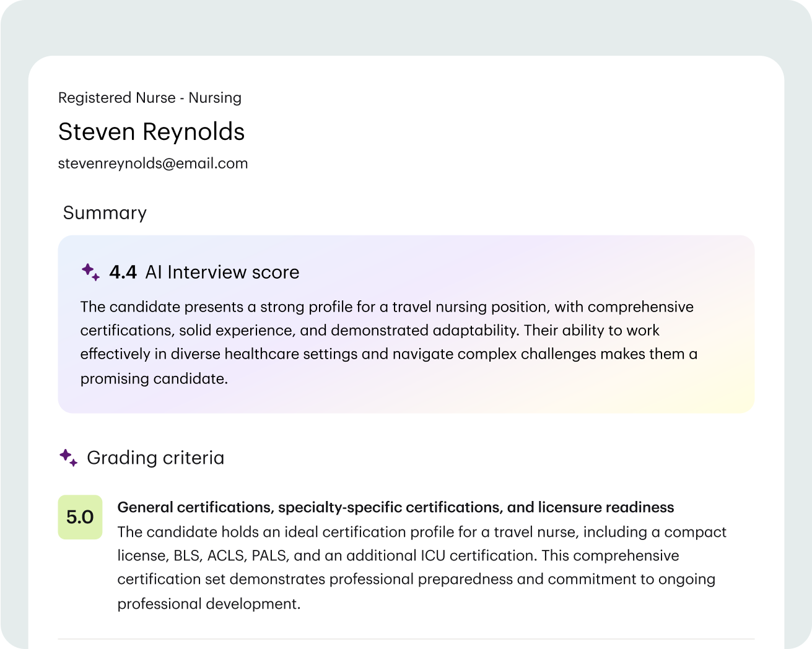Click the sparkle icon next to Grading criteria
Screen dimensions: 812x649
(x=68, y=458)
